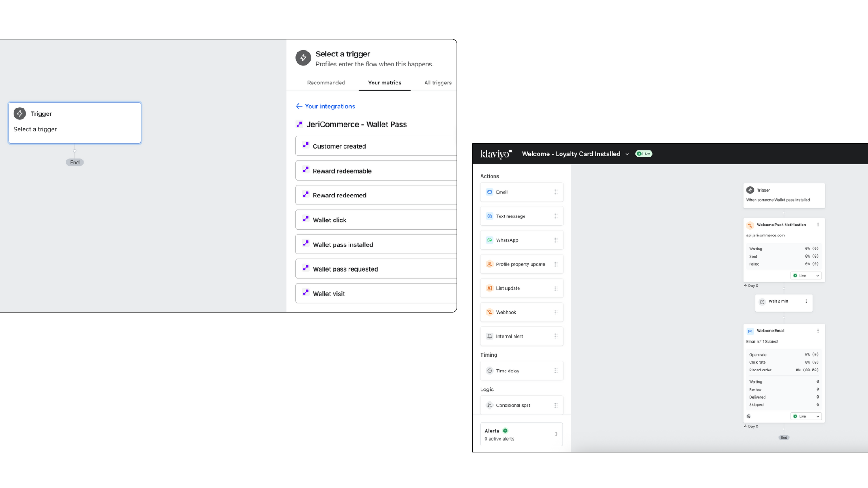Go back to Your integrations
Screen dimensions: 868x488
(325, 106)
